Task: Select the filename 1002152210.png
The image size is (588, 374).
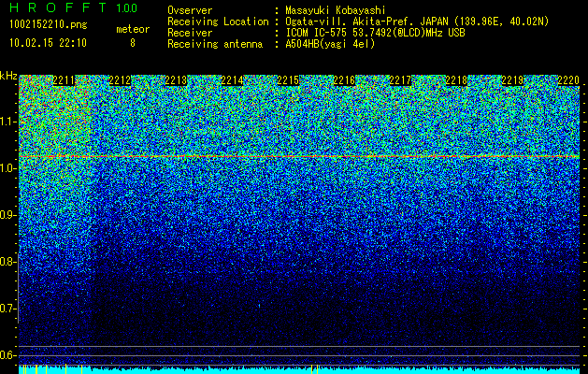Action: 48,24
